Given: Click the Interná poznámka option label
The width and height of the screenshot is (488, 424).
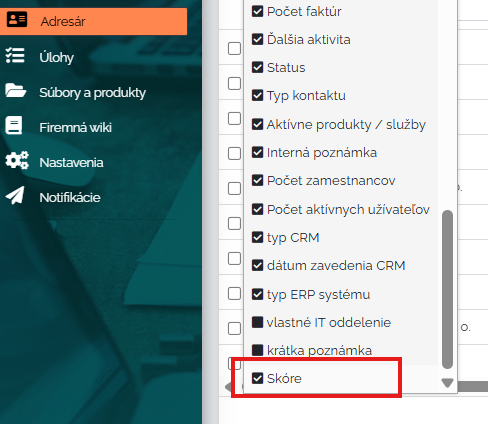Looking at the screenshot, I should [322, 153].
